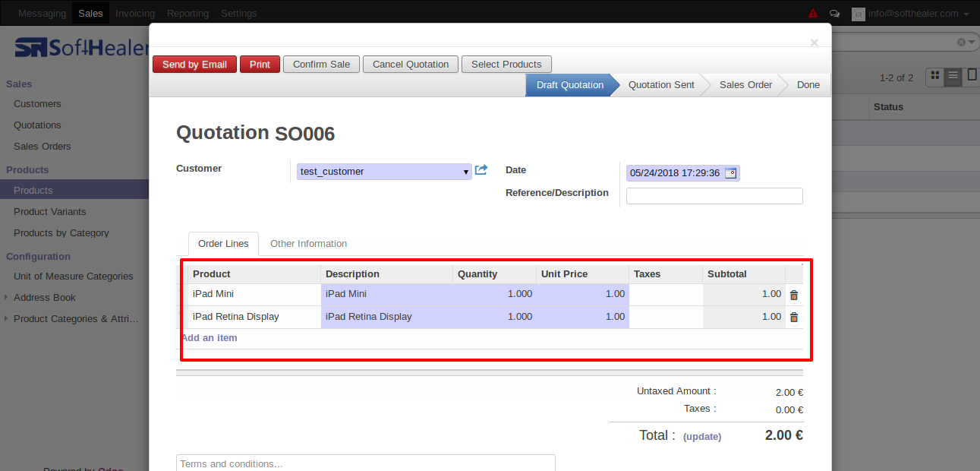The width and height of the screenshot is (980, 471).
Task: Delete the iPad Mini order line
Action: [x=794, y=295]
